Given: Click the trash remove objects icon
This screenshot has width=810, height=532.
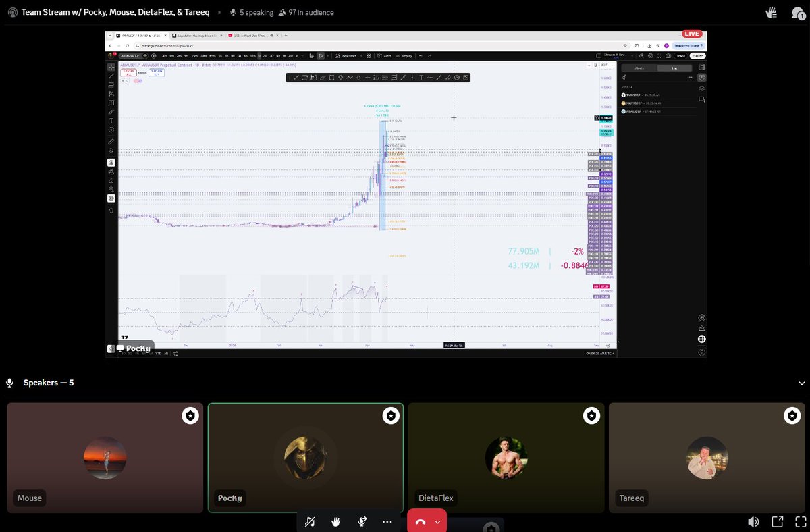Looking at the screenshot, I should coord(111,210).
